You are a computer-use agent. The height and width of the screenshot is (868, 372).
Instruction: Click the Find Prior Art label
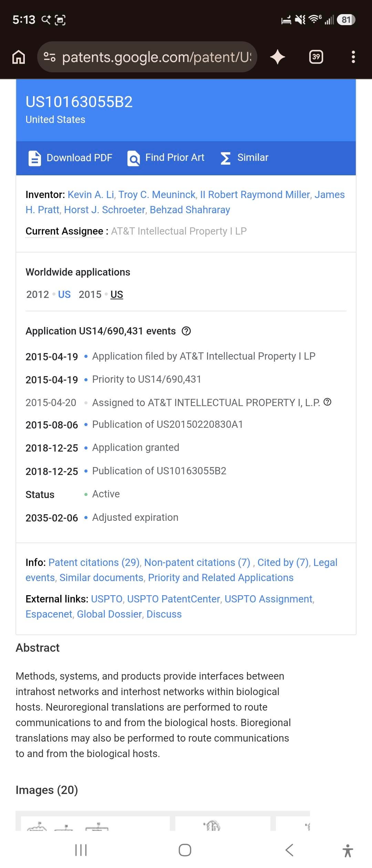point(175,157)
